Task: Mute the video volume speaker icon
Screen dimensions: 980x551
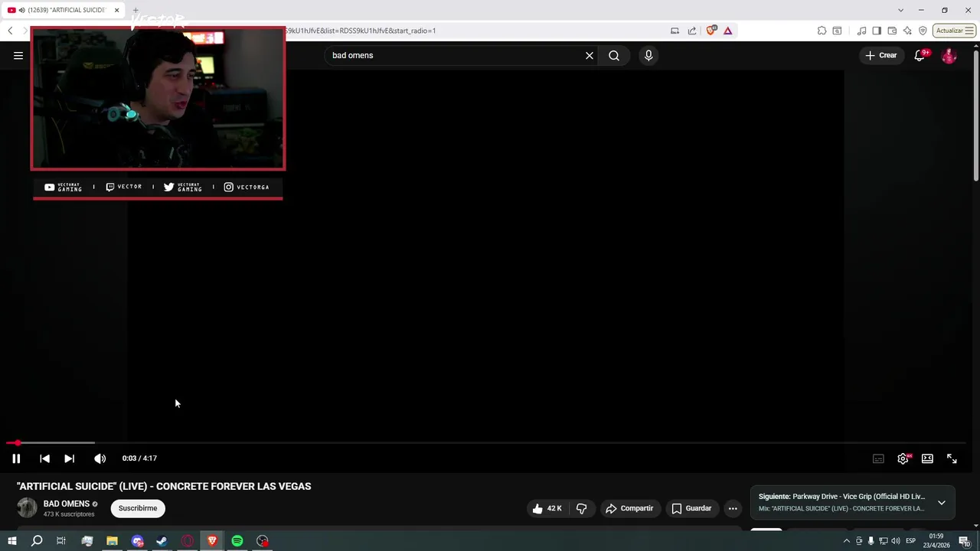Action: tap(100, 458)
